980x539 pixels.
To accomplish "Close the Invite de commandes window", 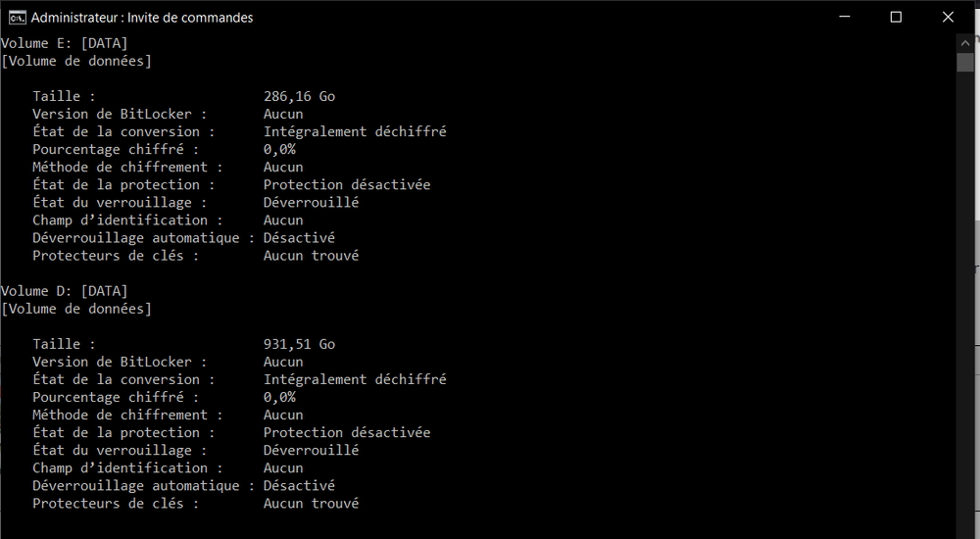I will (x=948, y=17).
